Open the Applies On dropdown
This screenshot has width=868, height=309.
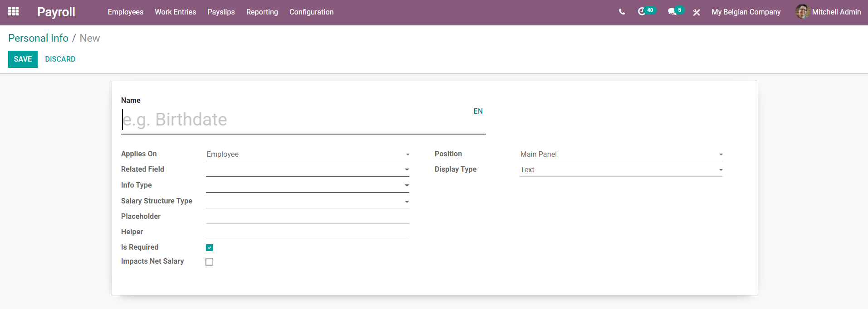[308, 154]
